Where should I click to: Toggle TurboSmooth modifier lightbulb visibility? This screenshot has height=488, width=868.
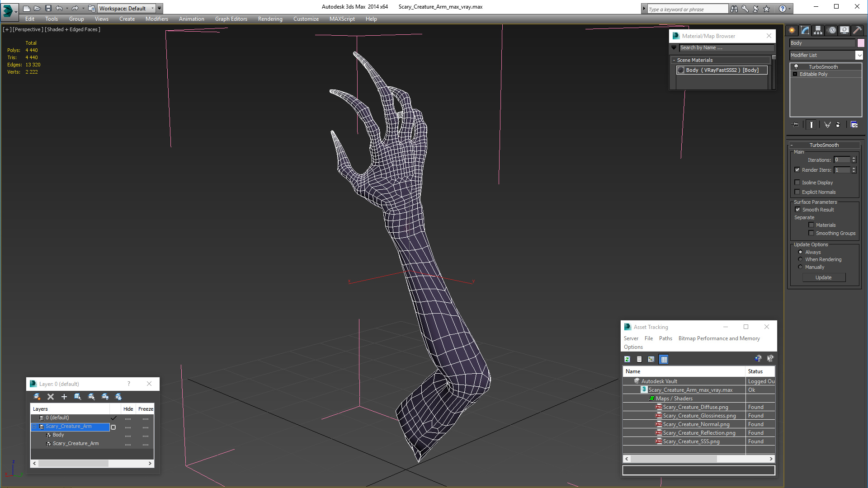click(796, 67)
